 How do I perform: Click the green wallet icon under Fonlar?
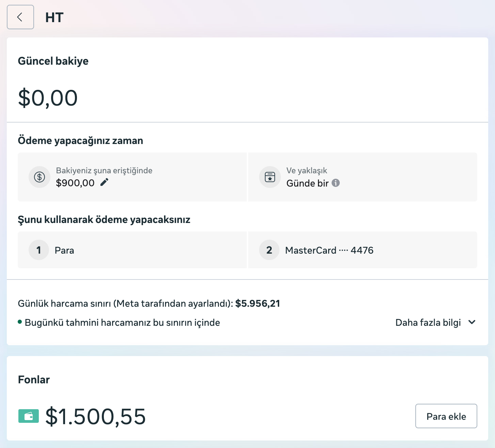click(x=29, y=416)
